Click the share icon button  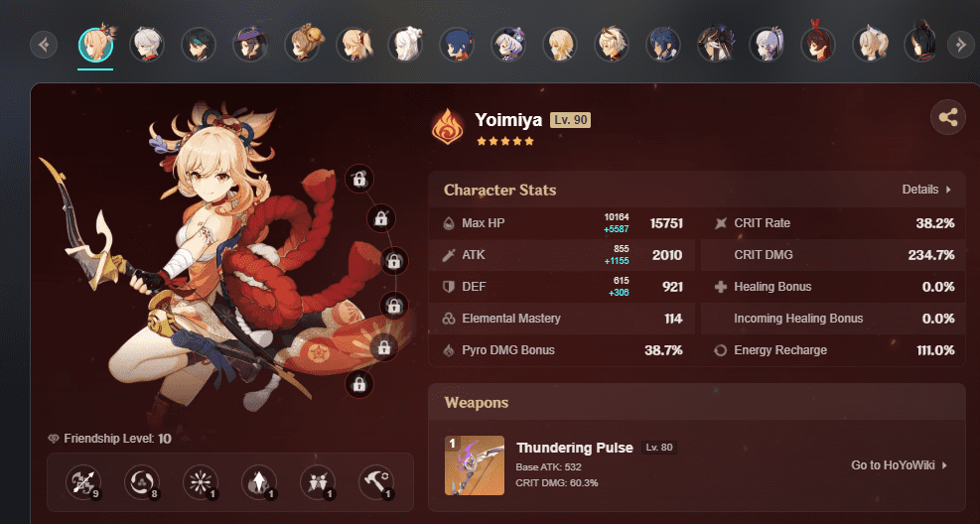pyautogui.click(x=947, y=117)
